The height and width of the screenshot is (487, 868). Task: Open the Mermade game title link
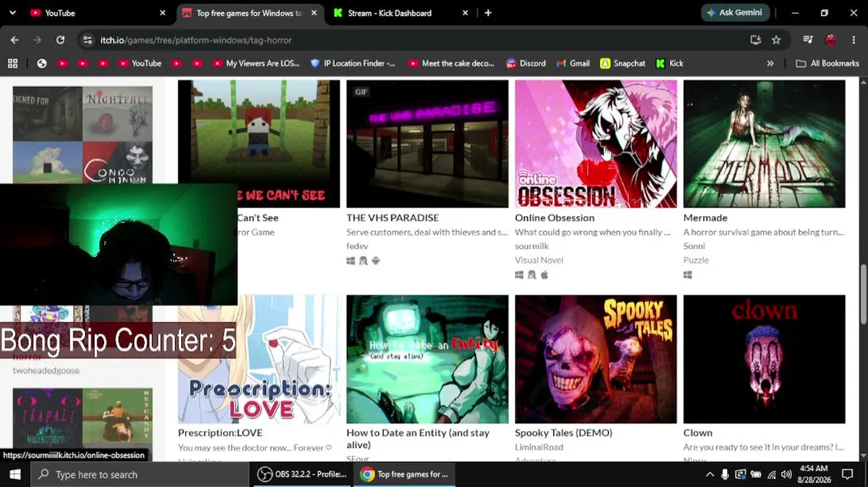[x=706, y=218]
